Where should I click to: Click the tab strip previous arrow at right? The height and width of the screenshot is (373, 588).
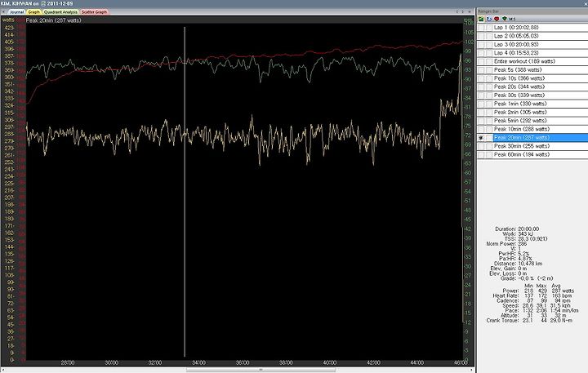coord(457,12)
